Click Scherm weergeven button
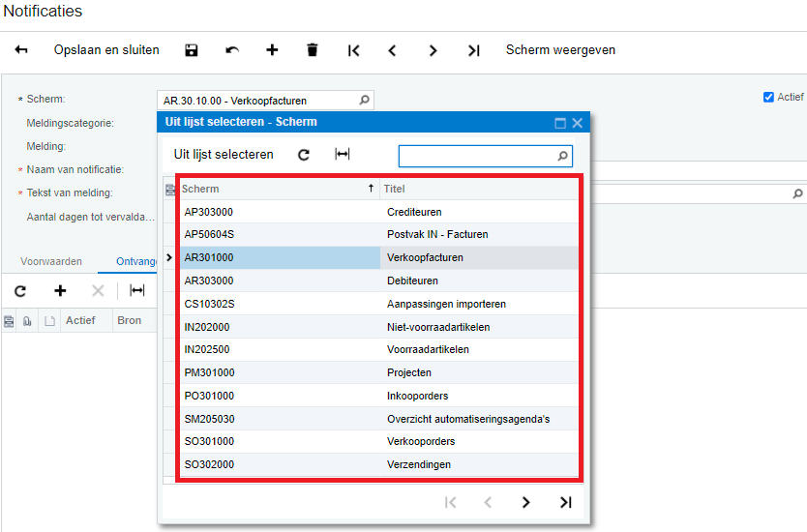This screenshot has width=807, height=532. pos(560,50)
